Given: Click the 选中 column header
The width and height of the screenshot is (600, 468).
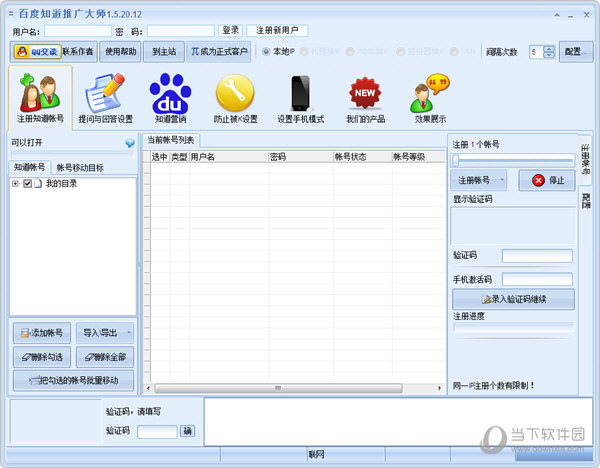Looking at the screenshot, I should [x=160, y=157].
